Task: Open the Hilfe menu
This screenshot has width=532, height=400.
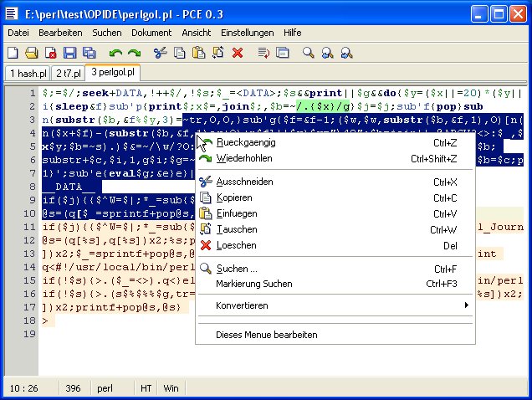Action: tap(293, 33)
